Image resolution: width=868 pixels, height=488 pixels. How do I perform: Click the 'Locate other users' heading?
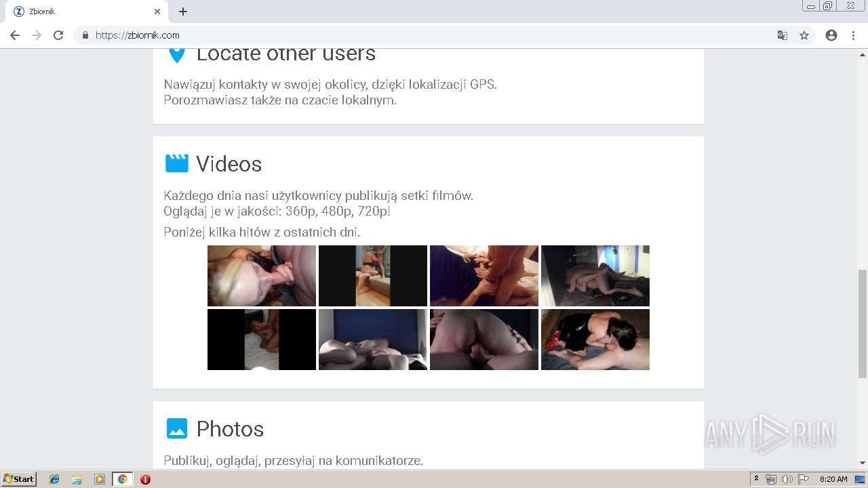pyautogui.click(x=285, y=54)
